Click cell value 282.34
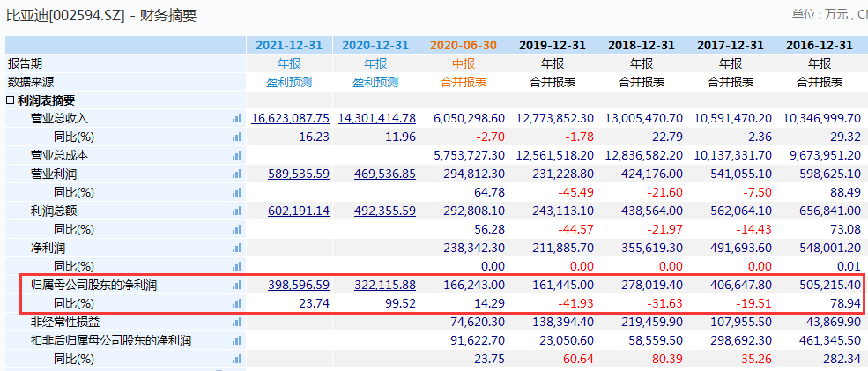Screen dimensions: 868x371 point(843,359)
